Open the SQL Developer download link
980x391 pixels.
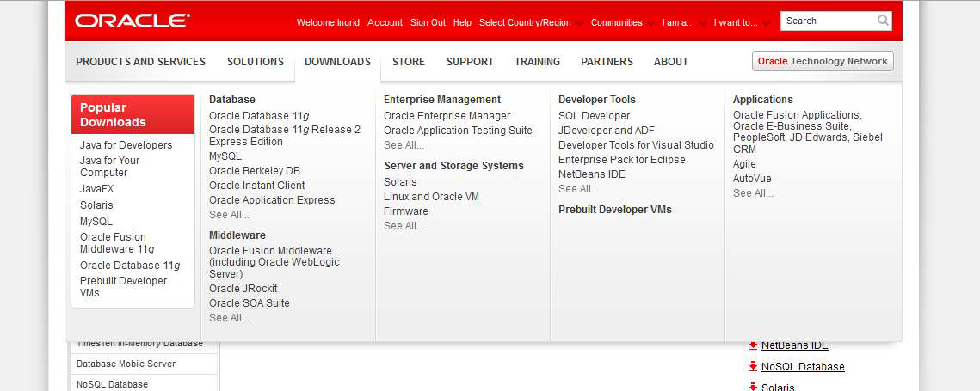click(594, 116)
